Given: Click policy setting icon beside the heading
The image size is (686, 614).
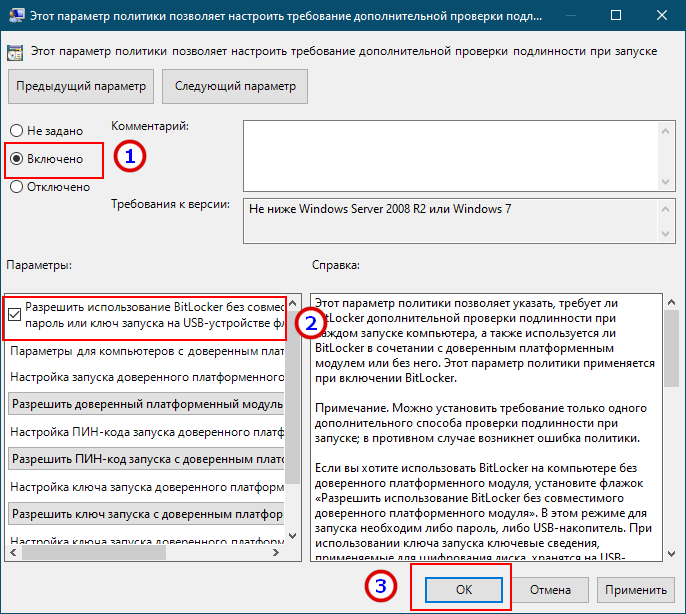Looking at the screenshot, I should click(15, 53).
